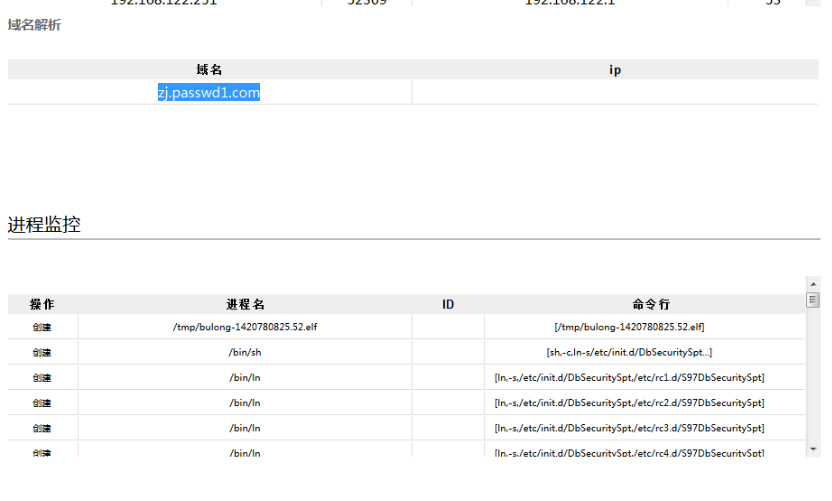
Task: Click the ID column header
Action: coord(448,304)
